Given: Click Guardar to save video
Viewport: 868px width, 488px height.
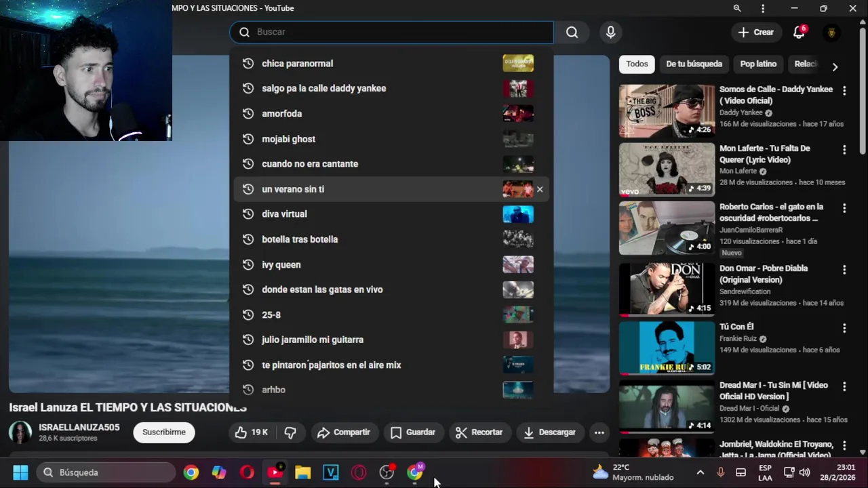Looking at the screenshot, I should click(412, 432).
